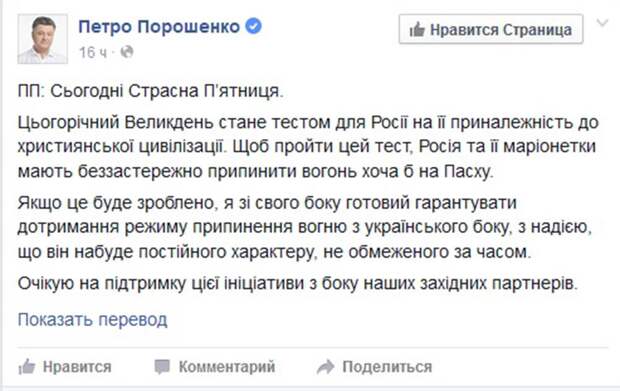Image resolution: width=620 pixels, height=391 pixels.
Task: Click the paragraph starting with Якщо це буде
Action: pyautogui.click(x=305, y=227)
